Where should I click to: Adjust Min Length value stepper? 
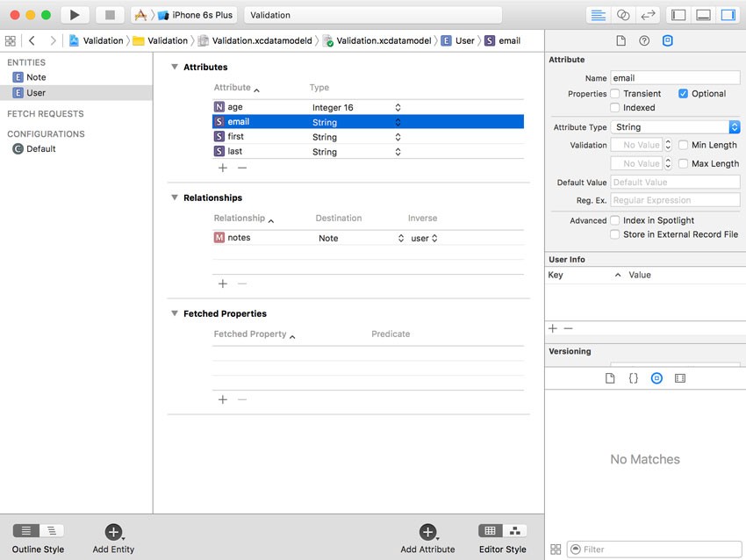668,145
